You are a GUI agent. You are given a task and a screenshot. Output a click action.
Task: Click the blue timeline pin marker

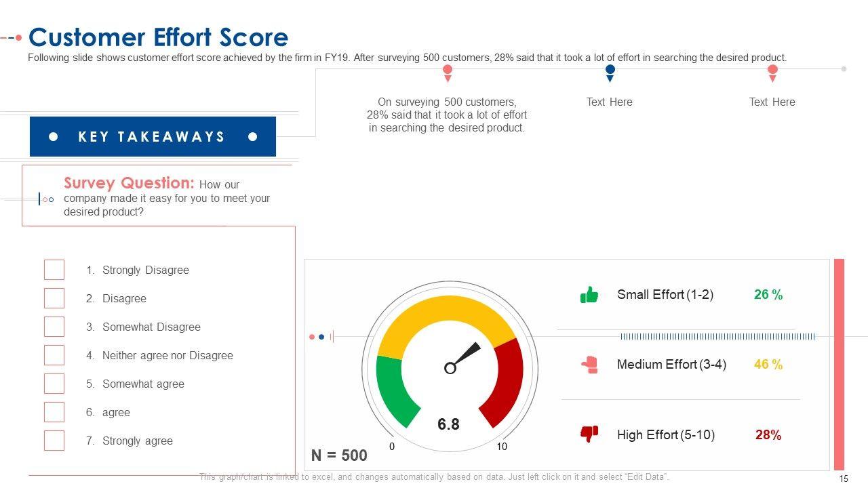[x=610, y=71]
